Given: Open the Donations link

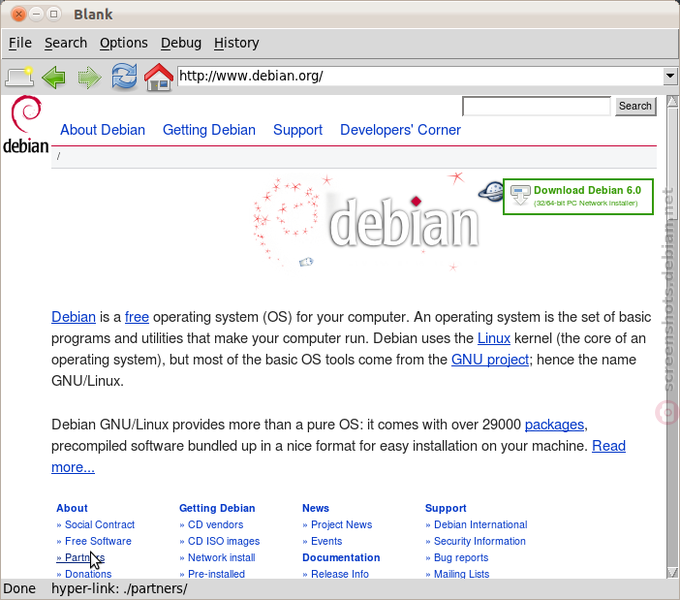Looking at the screenshot, I should tap(88, 574).
